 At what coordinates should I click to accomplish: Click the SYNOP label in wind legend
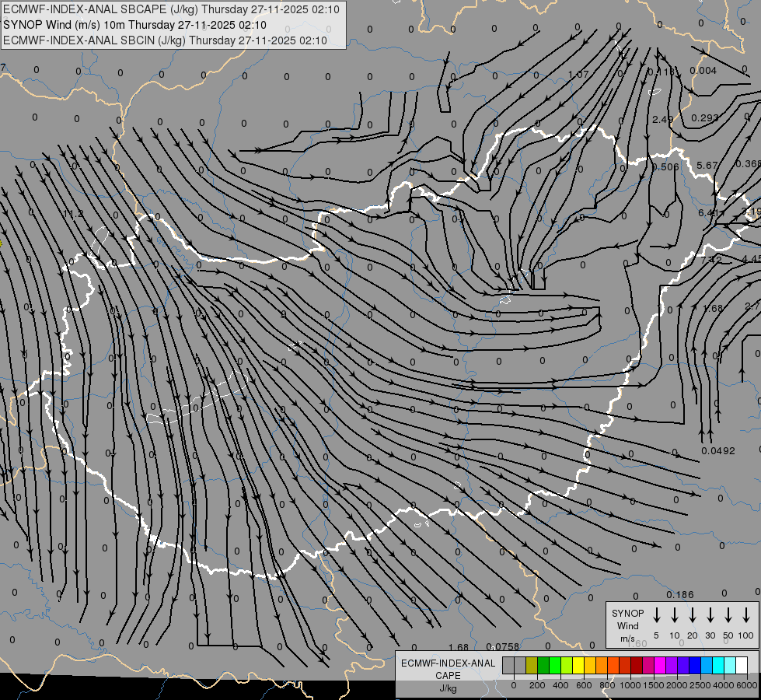click(x=627, y=613)
